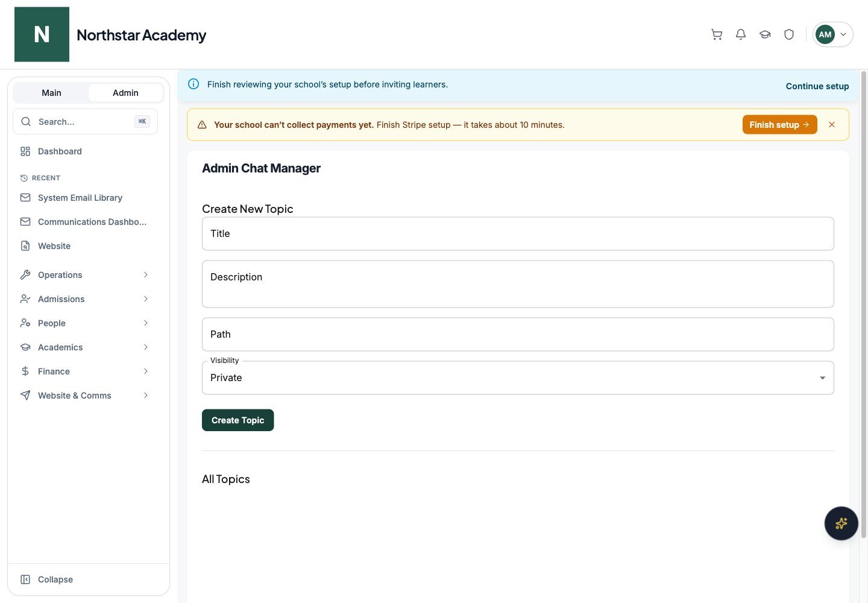The height and width of the screenshot is (603, 868).
Task: Click the page vertical scrollbar
Action: 863,305
